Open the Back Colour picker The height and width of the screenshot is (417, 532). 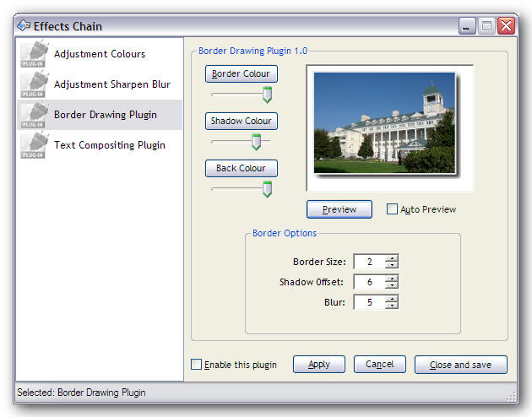tap(242, 168)
